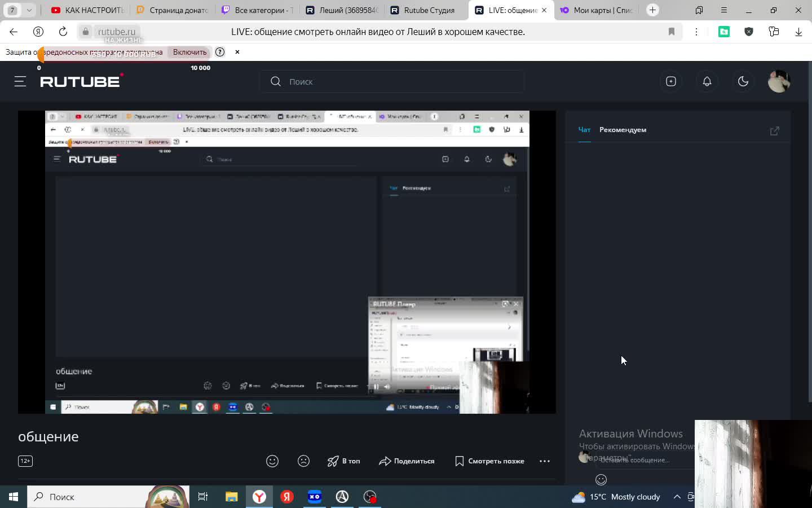This screenshot has width=812, height=508.
Task: Open more video actions (three dots)
Action: pyautogui.click(x=545, y=461)
